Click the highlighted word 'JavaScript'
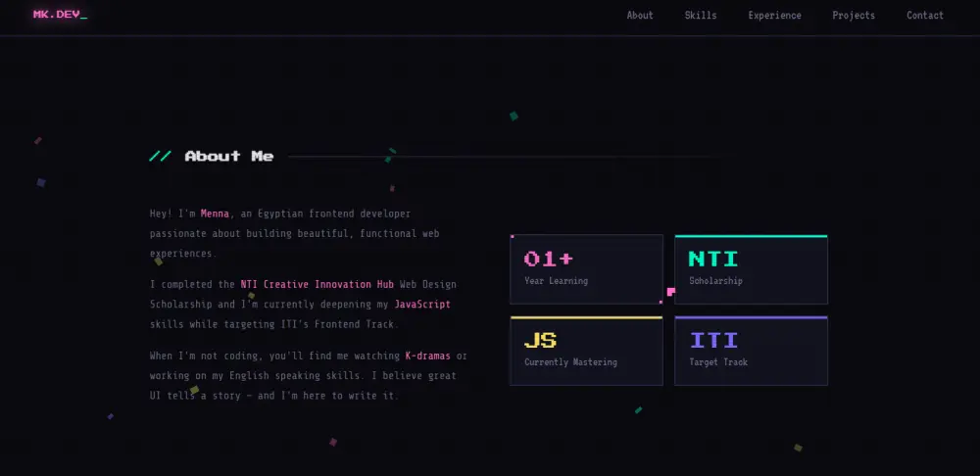Image resolution: width=980 pixels, height=476 pixels. (422, 305)
